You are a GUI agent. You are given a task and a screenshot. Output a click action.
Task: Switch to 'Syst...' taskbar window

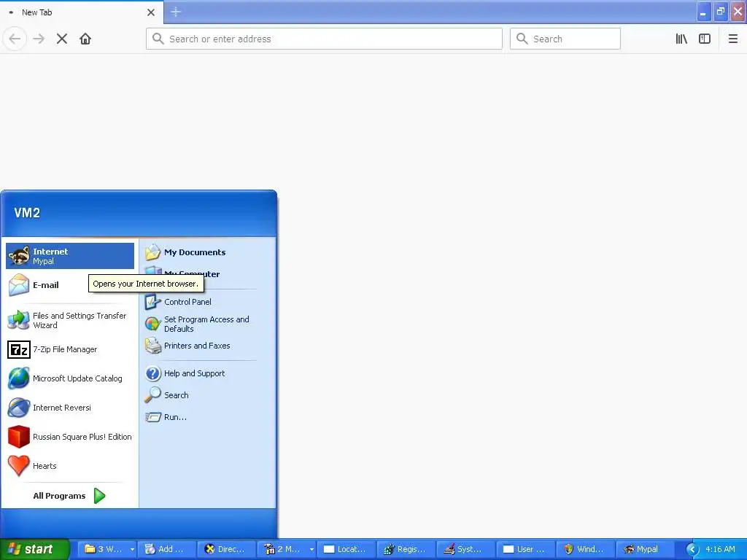point(466,549)
